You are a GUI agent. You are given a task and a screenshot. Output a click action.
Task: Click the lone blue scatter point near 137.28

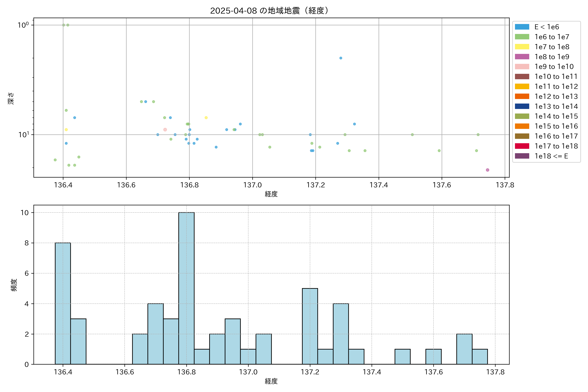click(x=341, y=58)
